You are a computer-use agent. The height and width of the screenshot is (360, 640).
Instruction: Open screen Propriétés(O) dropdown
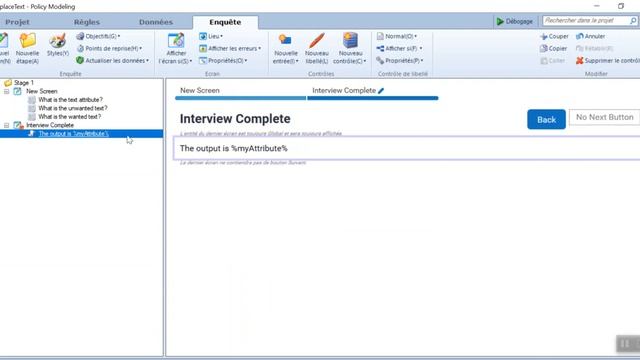223,60
